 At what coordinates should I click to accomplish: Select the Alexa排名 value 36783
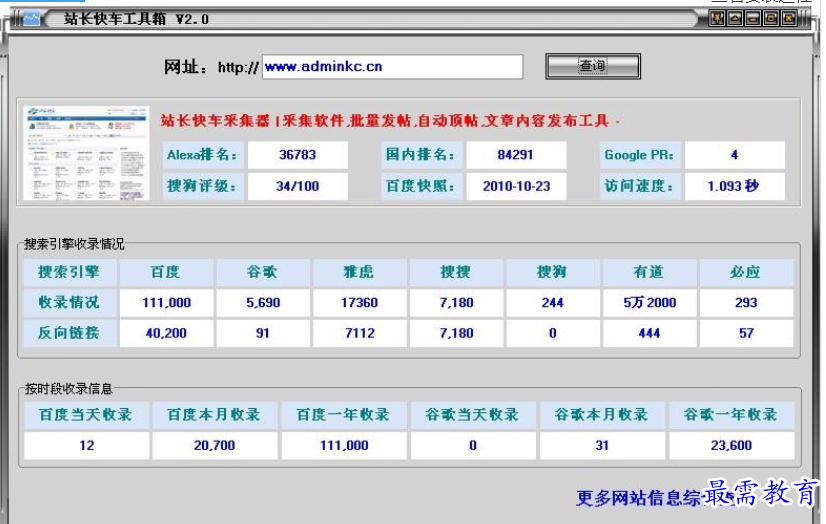pos(298,155)
